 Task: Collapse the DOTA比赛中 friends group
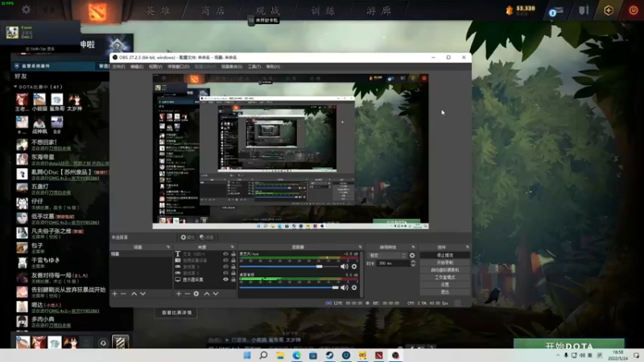coord(15,87)
